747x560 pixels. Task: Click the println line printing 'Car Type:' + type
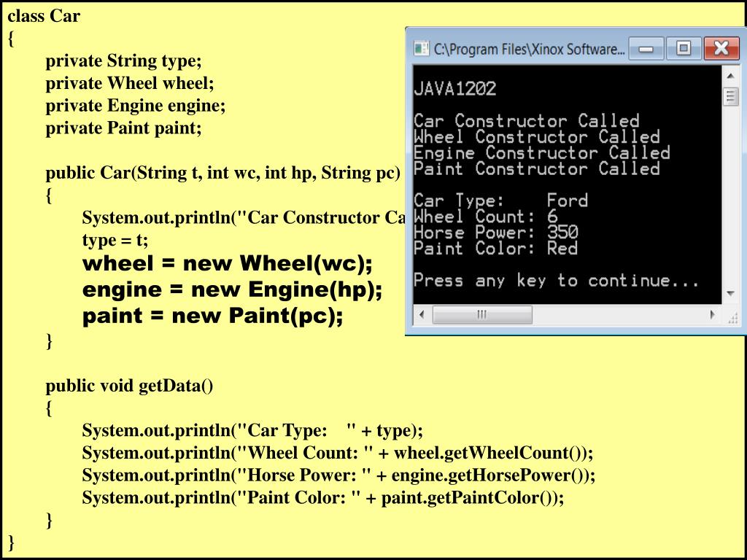(x=252, y=430)
